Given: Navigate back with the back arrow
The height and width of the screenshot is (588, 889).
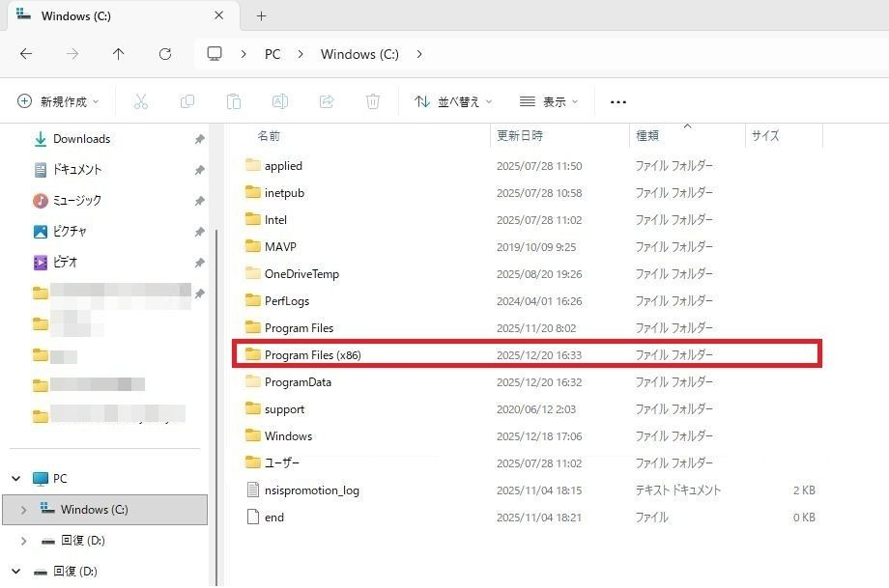Looking at the screenshot, I should click(26, 54).
